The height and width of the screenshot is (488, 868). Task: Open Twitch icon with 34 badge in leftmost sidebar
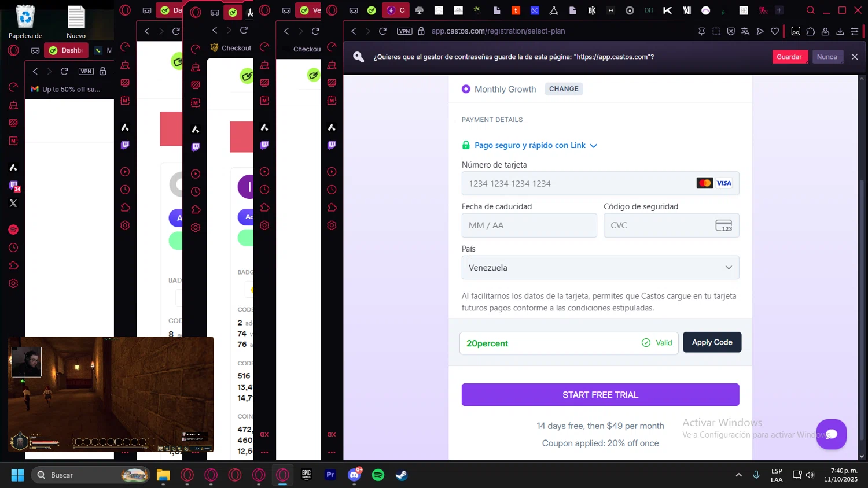click(x=14, y=186)
